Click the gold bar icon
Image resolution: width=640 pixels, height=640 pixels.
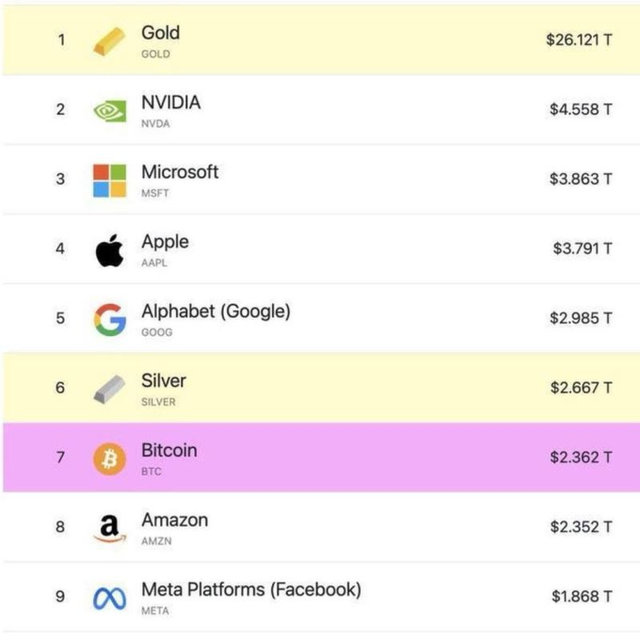pyautogui.click(x=110, y=41)
